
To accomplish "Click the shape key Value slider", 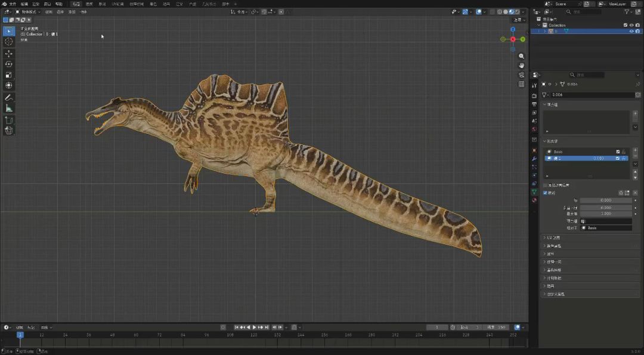I will click(x=606, y=200).
